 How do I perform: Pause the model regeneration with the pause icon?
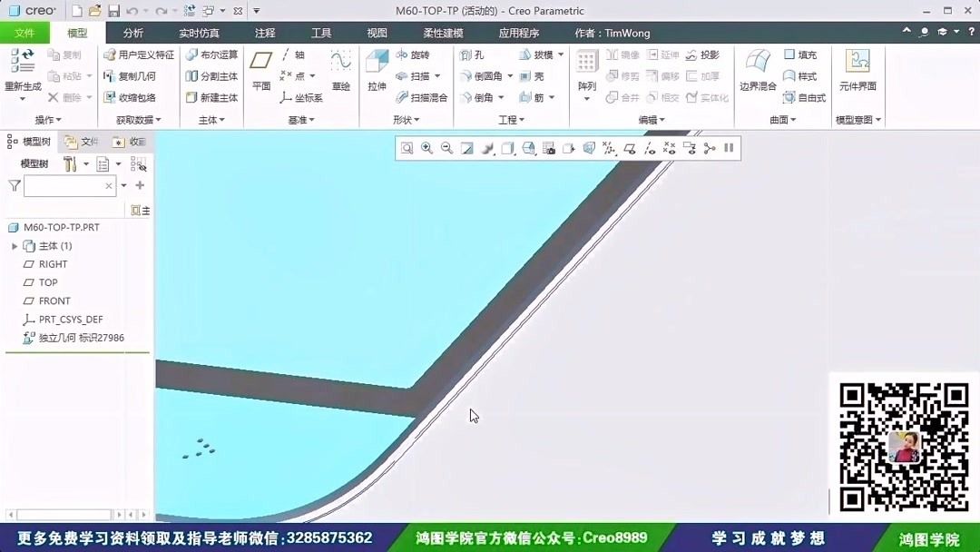tap(729, 148)
